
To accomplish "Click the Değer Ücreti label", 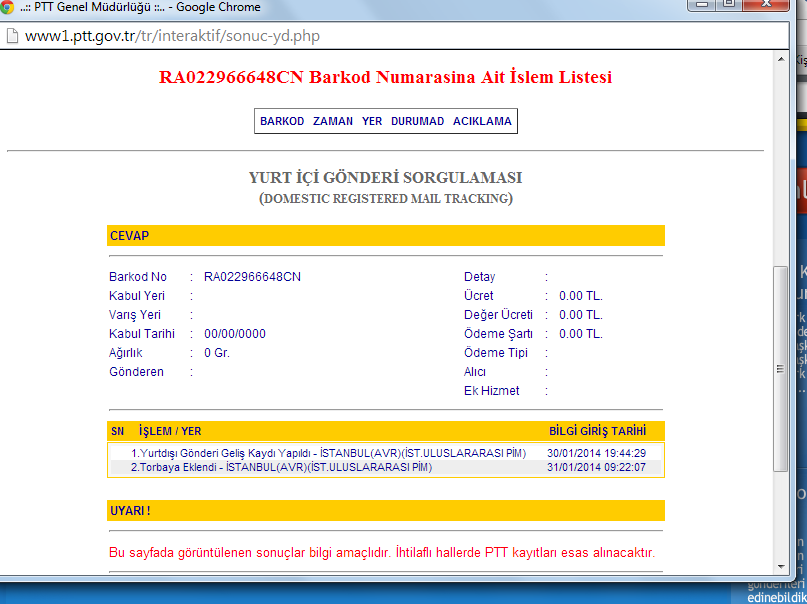I will click(498, 315).
